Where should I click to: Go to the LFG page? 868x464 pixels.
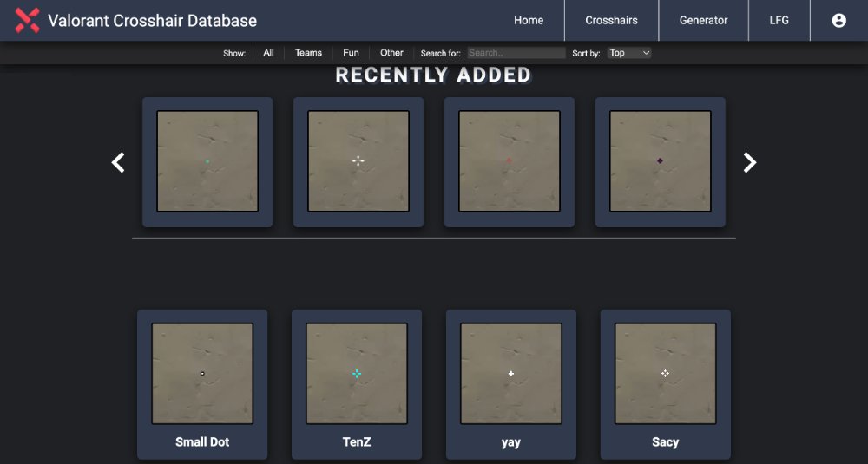coord(779,20)
